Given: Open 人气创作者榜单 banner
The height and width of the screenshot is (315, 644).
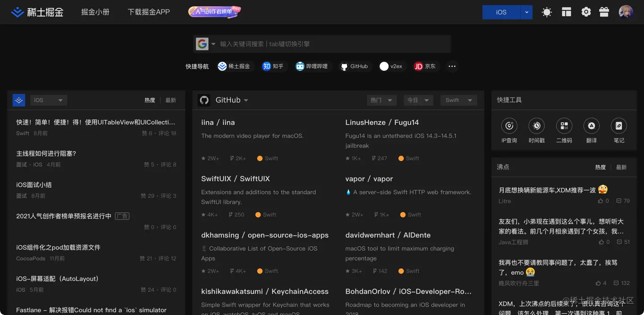Looking at the screenshot, I should coord(215,12).
